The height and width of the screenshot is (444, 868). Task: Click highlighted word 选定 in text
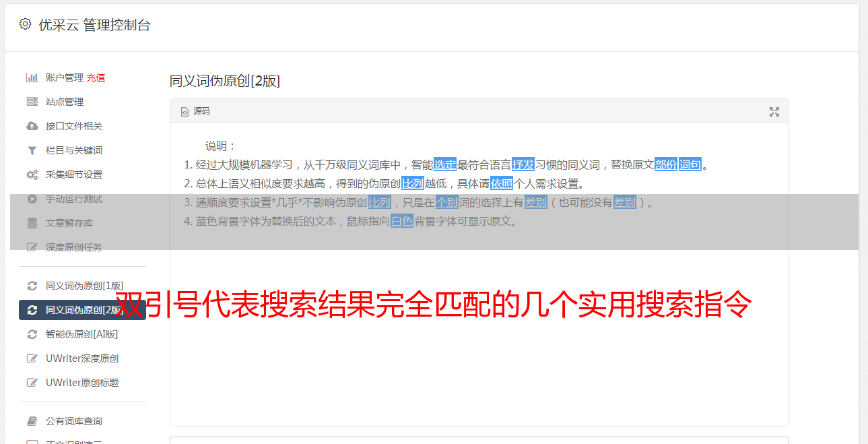click(x=445, y=164)
